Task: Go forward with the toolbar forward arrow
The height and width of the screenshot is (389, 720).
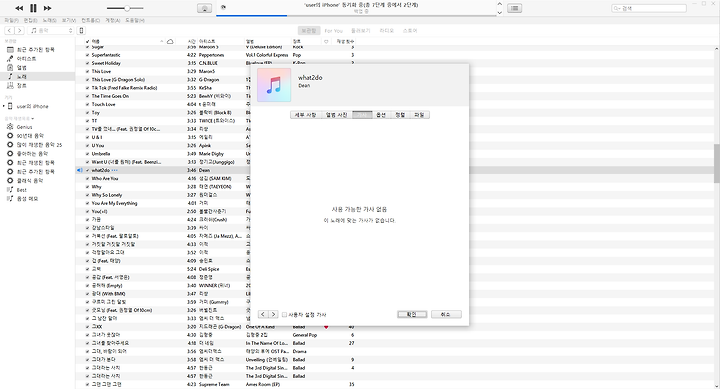Action: [x=19, y=30]
